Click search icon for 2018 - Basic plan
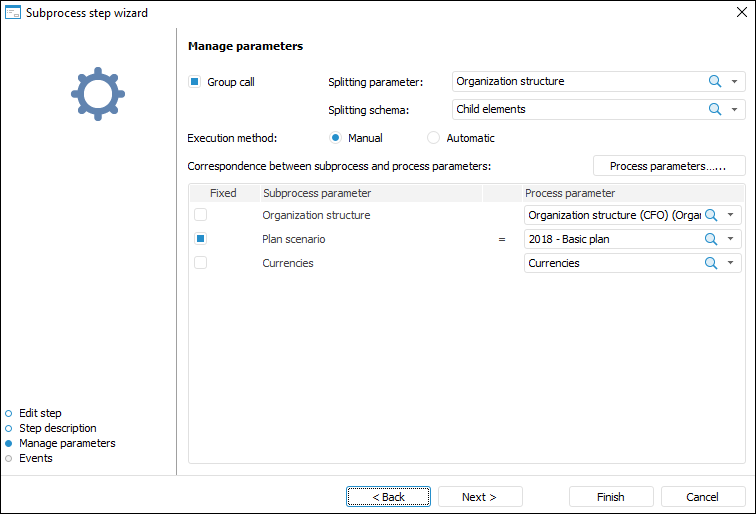 [712, 239]
